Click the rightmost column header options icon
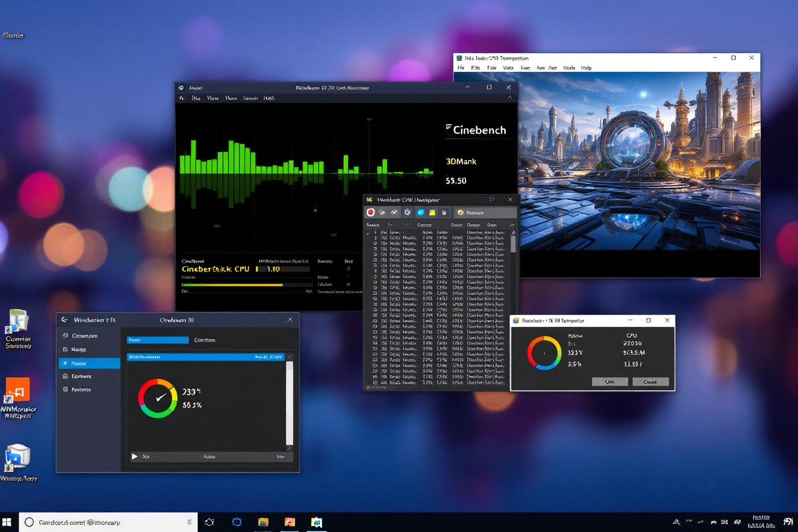The image size is (798, 532). (x=512, y=225)
